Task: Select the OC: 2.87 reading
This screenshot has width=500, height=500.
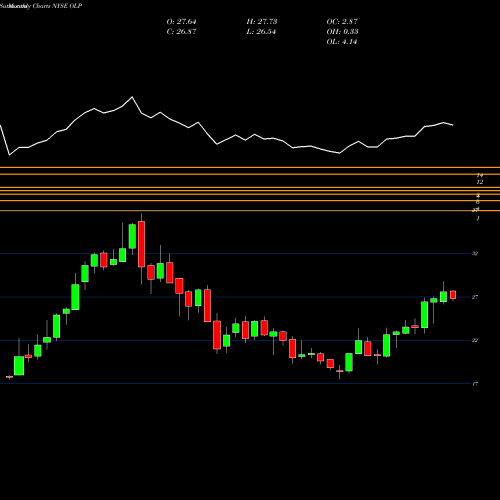Action: click(342, 22)
